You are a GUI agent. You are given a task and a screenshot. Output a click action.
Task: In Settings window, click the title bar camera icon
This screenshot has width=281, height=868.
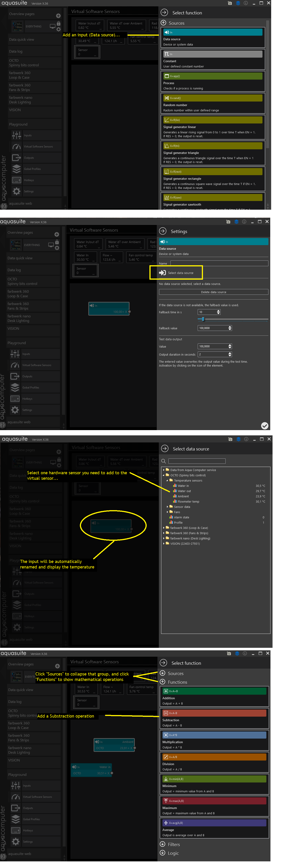[228, 222]
